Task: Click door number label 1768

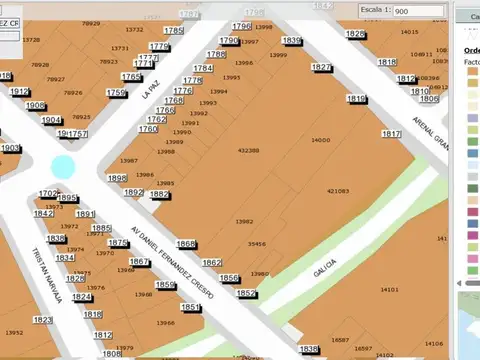Action: 174,100
